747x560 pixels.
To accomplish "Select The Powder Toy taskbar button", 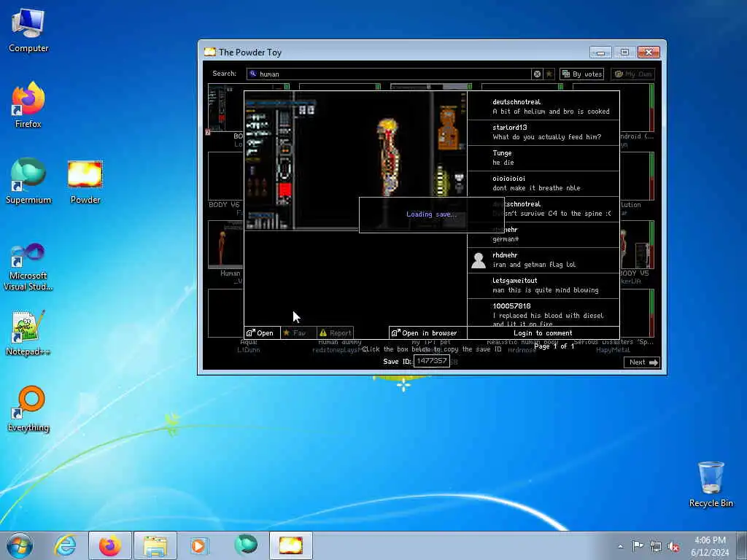I will (x=291, y=545).
